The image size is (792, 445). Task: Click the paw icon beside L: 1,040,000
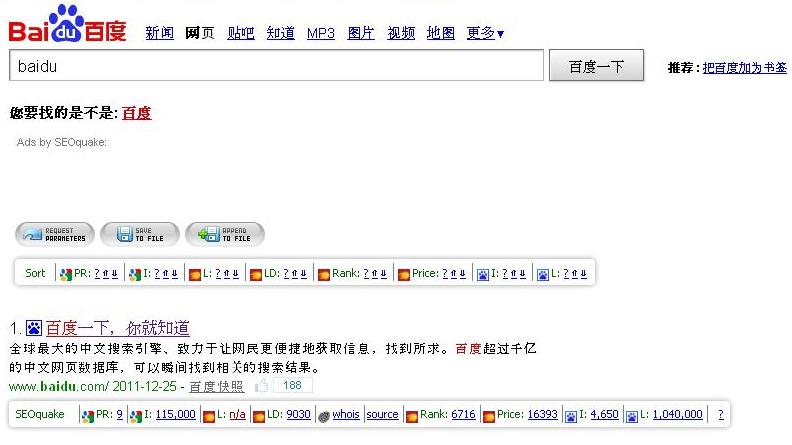click(631, 416)
